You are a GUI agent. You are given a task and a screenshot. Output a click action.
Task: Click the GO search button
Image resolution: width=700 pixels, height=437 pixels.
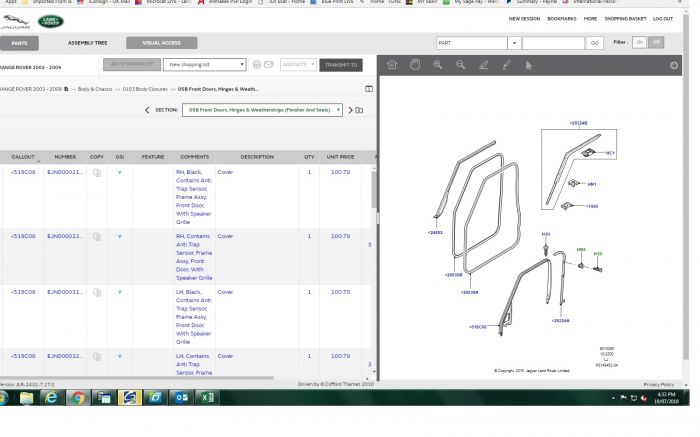point(595,43)
